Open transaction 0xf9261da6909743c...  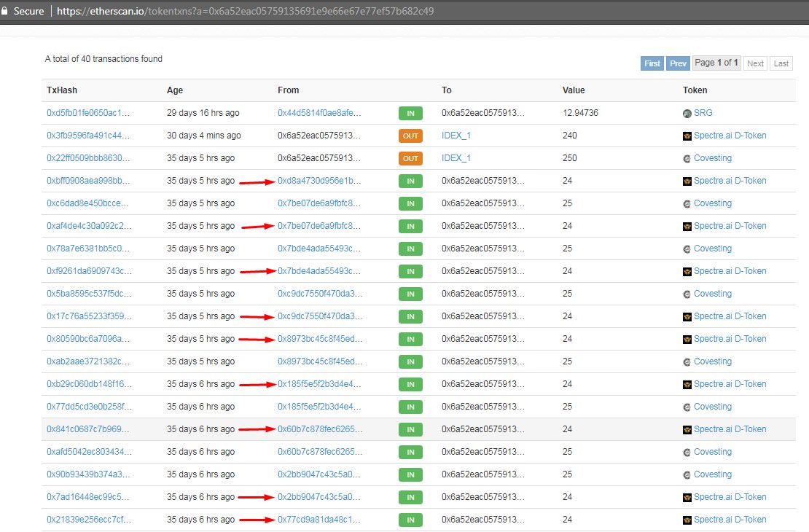click(x=89, y=271)
